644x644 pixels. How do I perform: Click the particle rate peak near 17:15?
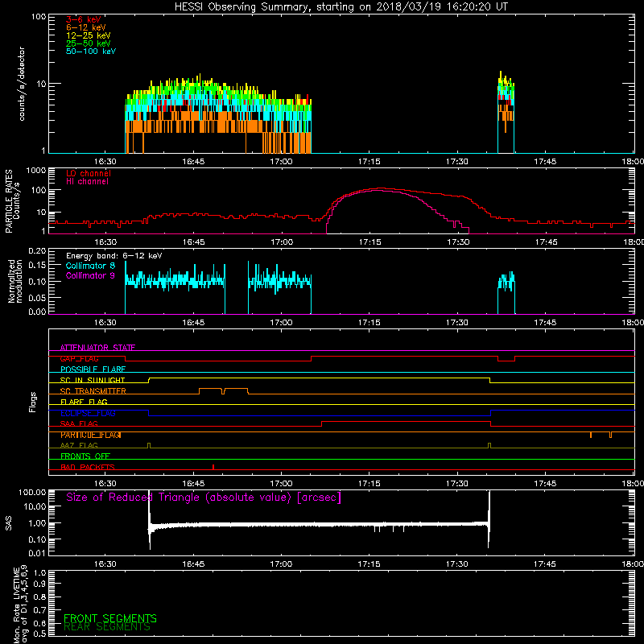[380, 189]
